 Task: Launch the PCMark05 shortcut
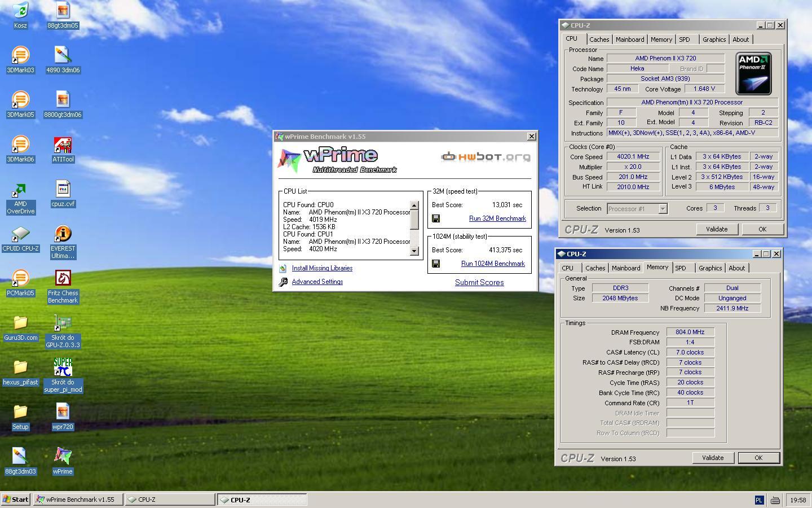point(20,282)
